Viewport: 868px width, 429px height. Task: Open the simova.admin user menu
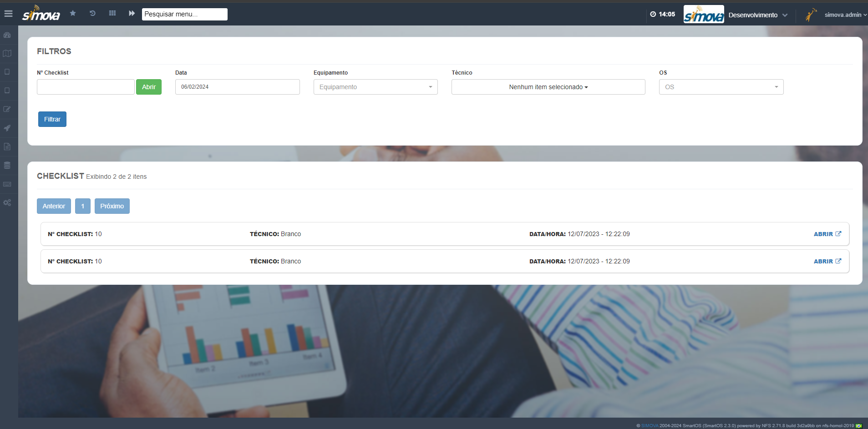(x=846, y=15)
